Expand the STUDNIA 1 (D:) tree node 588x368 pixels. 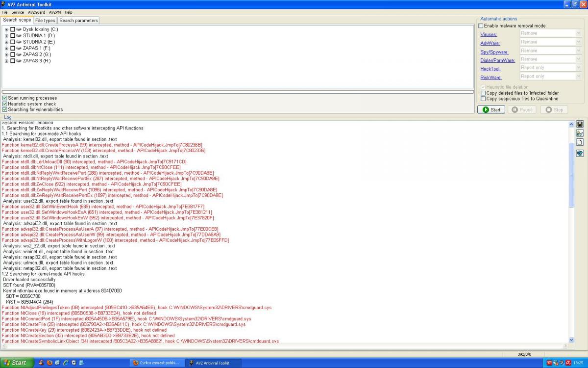click(6, 36)
